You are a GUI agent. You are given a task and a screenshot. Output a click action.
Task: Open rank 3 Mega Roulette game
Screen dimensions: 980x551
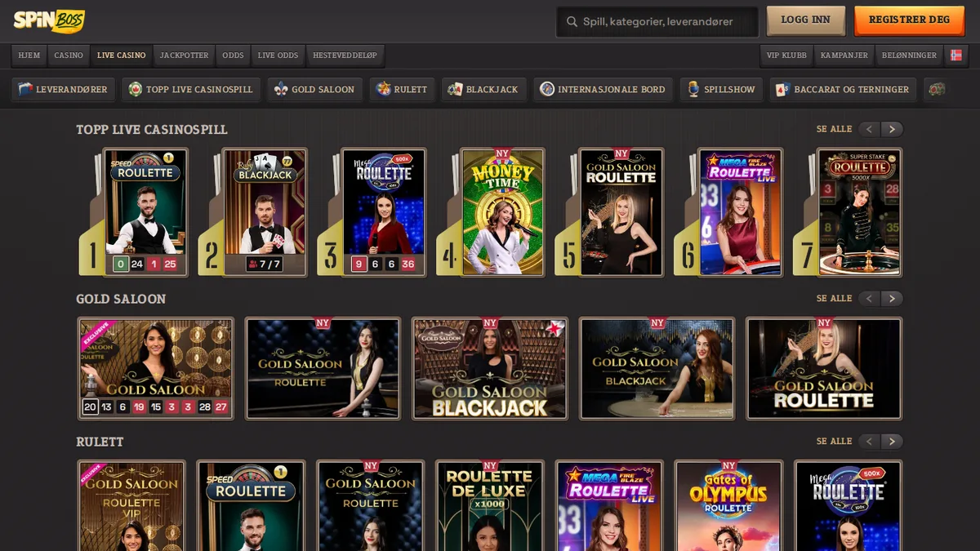tap(384, 212)
